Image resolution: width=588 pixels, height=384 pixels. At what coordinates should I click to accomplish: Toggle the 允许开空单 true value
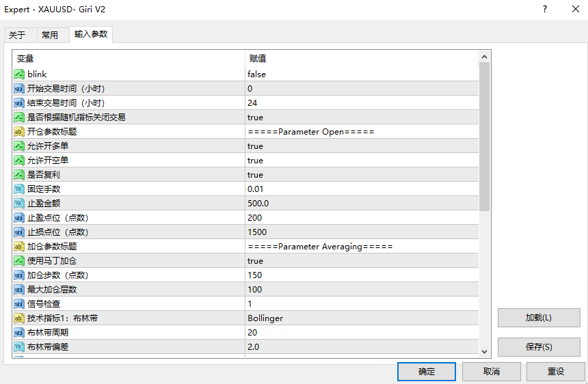pyautogui.click(x=255, y=160)
